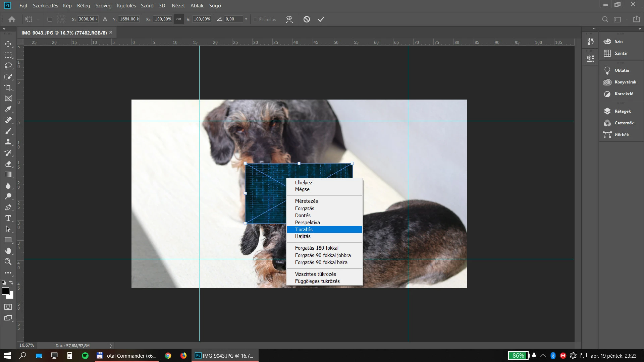The image size is (644, 362).
Task: Select the Zoom tool in toolbar
Action: tap(8, 262)
